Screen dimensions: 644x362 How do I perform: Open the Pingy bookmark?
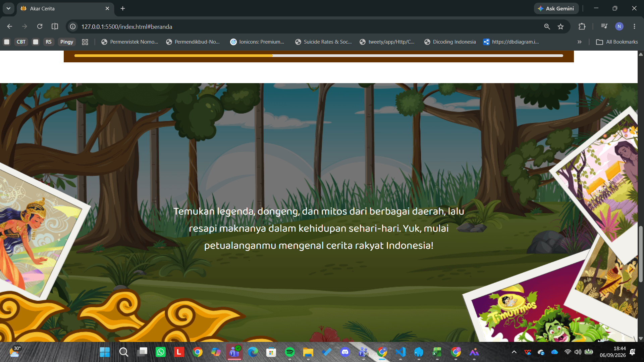67,42
